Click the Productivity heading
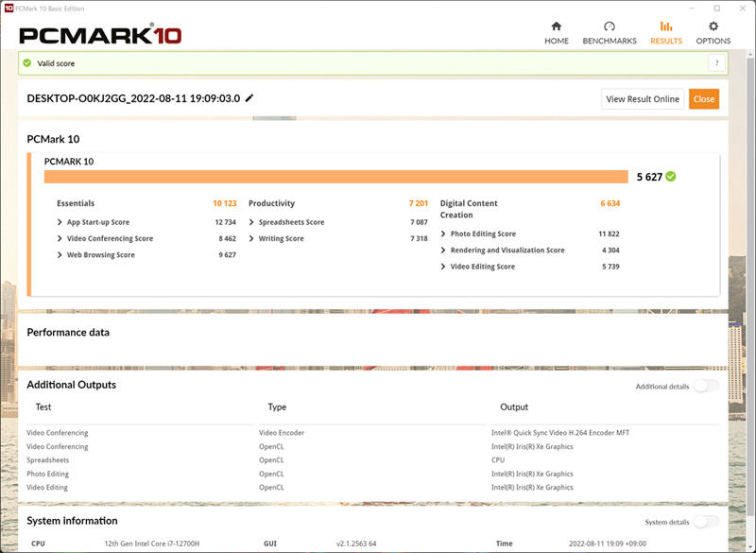Screen dimensions: 756x553 [x=271, y=203]
